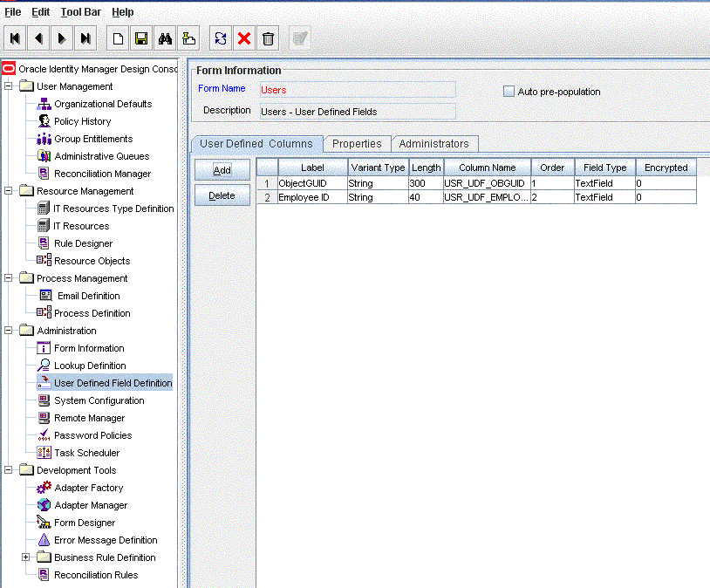This screenshot has width=710, height=588.
Task: Click the First Record navigation icon
Action: [16, 38]
